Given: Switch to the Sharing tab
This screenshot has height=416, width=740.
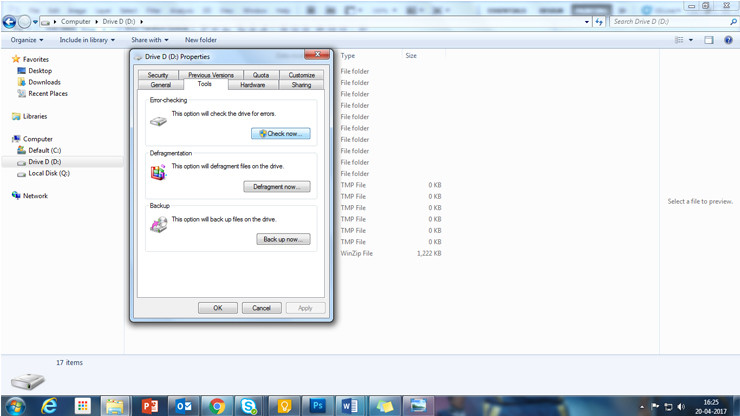Looking at the screenshot, I should (301, 85).
